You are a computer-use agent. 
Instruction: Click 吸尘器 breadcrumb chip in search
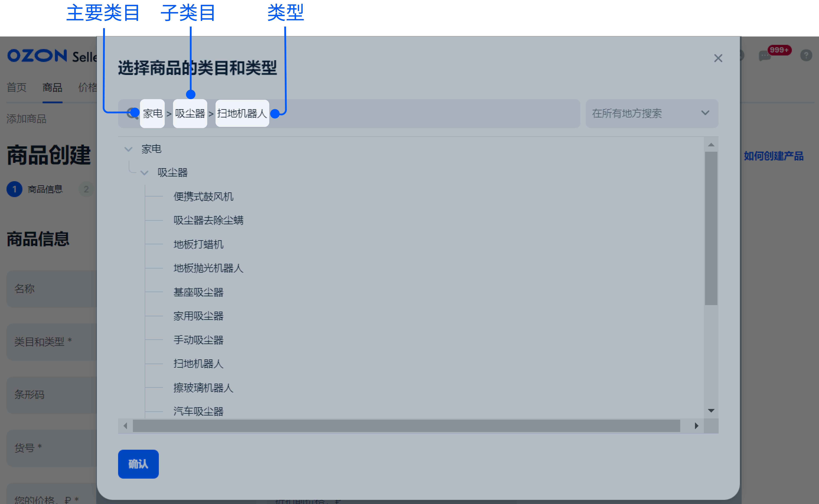coord(190,113)
